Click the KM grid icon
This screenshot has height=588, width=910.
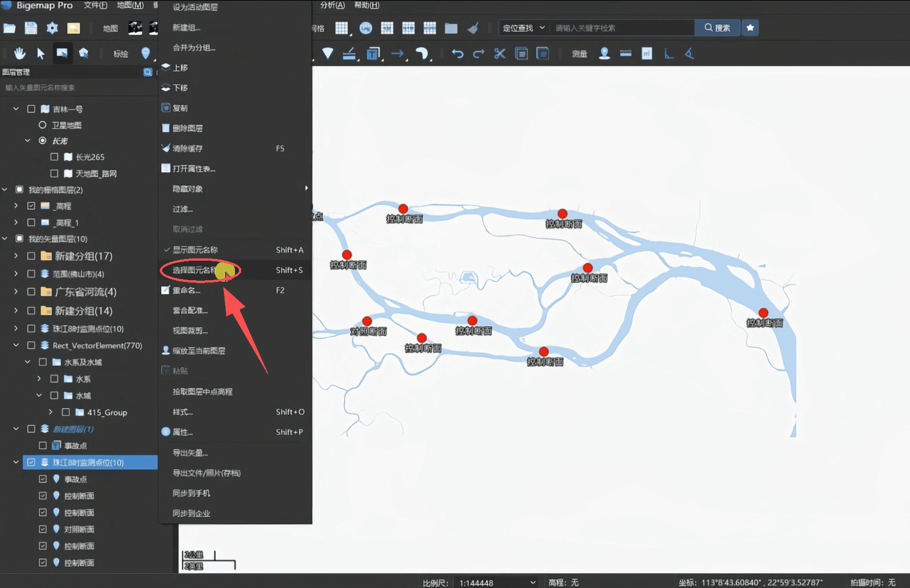pos(387,28)
